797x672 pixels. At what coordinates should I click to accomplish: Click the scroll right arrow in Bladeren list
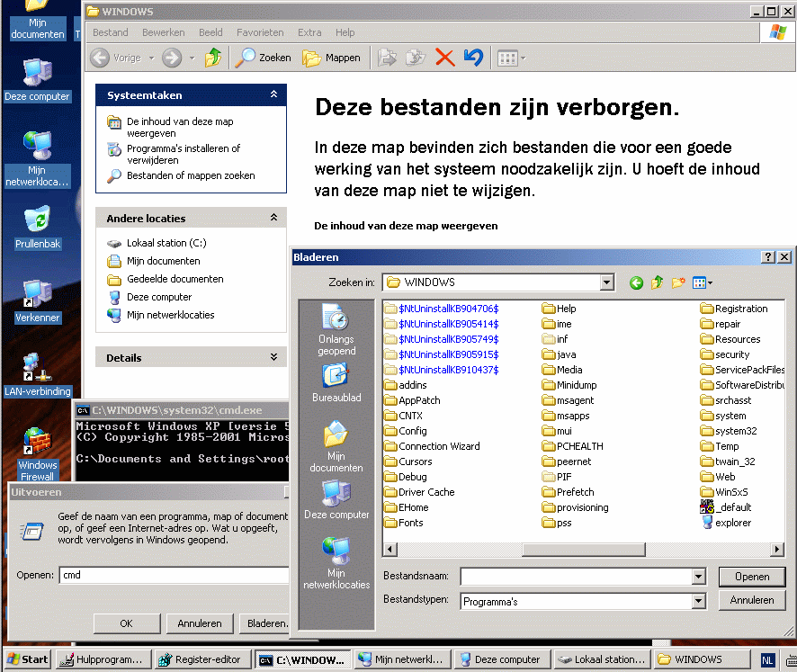tap(776, 549)
